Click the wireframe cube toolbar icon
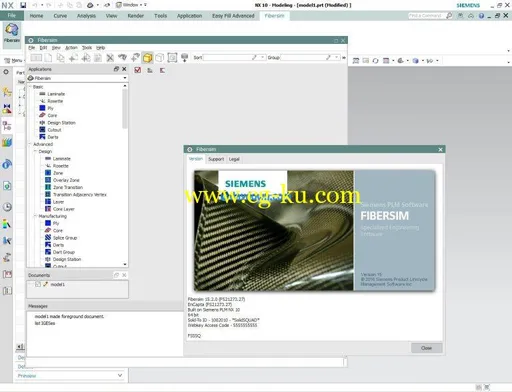This screenshot has width=512, height=392. [160, 58]
